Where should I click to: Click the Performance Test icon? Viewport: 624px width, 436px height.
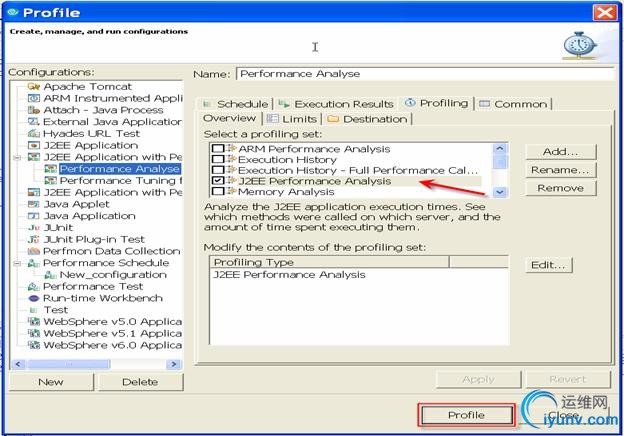(x=34, y=286)
